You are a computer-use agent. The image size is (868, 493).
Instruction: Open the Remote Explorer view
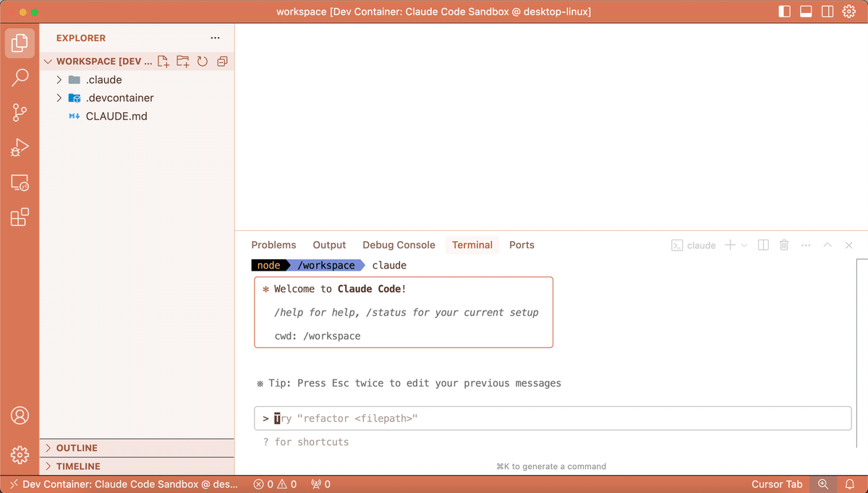(x=20, y=182)
